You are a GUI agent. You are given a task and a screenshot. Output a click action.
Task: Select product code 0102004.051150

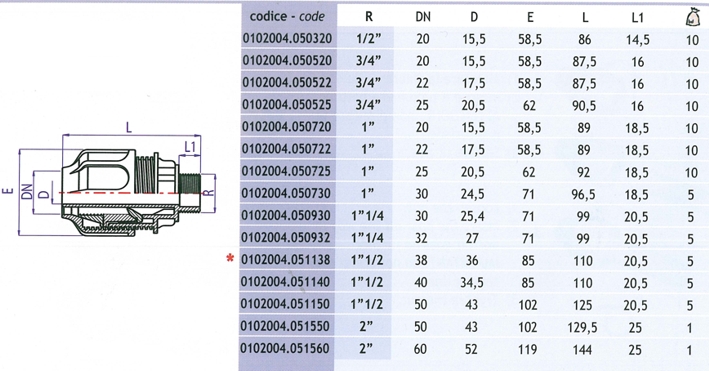286,304
